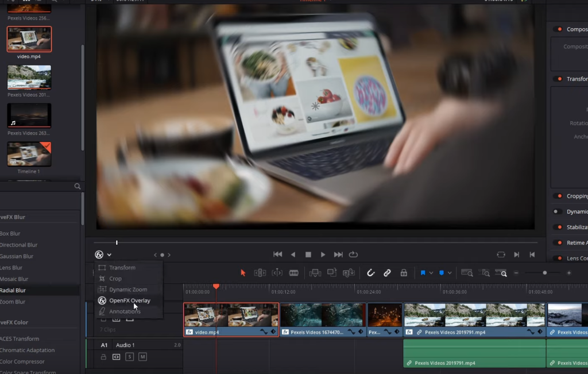
Task: Toggle the Transform section in the Inspector
Action: pyautogui.click(x=558, y=79)
